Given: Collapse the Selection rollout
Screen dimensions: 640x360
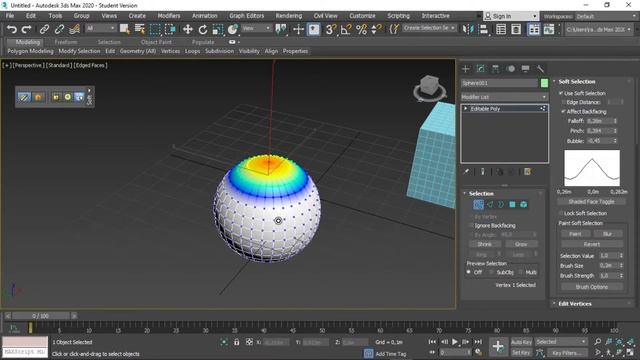Looking at the screenshot, I should point(481,193).
